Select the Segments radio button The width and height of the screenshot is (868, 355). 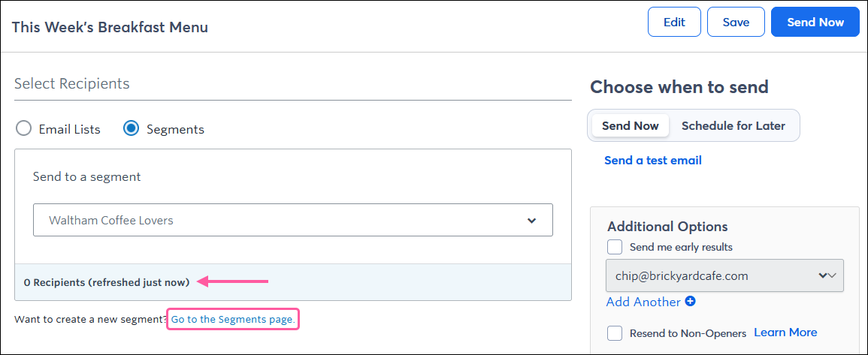tap(132, 129)
